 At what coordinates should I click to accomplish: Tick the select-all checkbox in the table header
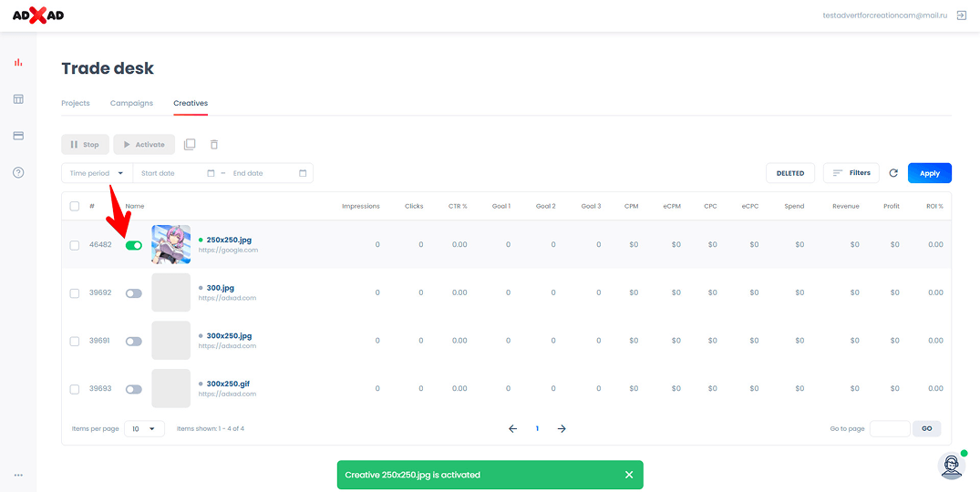click(75, 206)
